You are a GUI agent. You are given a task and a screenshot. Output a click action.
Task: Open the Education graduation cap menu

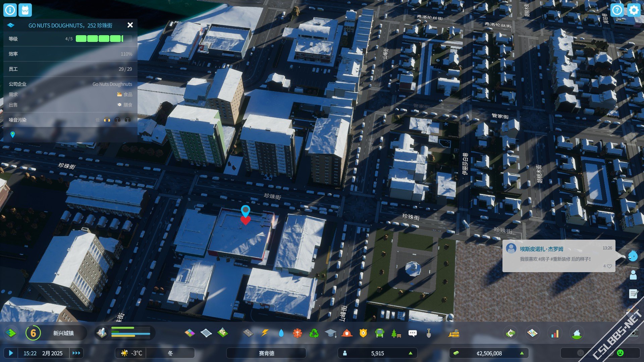330,333
